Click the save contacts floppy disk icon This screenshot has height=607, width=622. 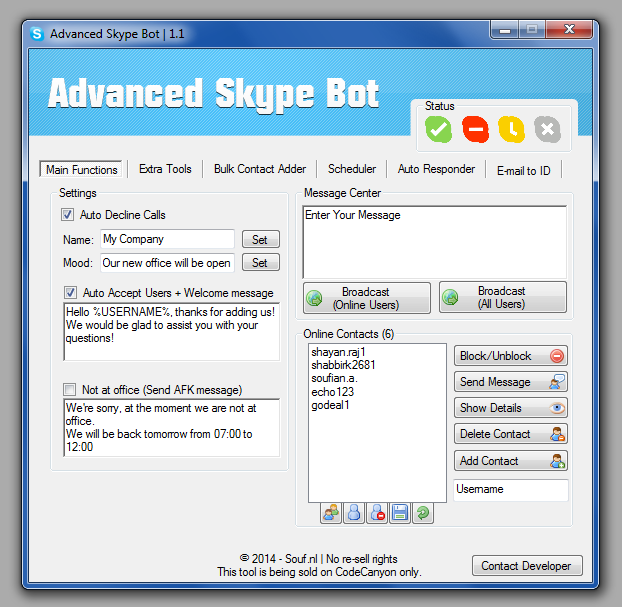pos(399,513)
